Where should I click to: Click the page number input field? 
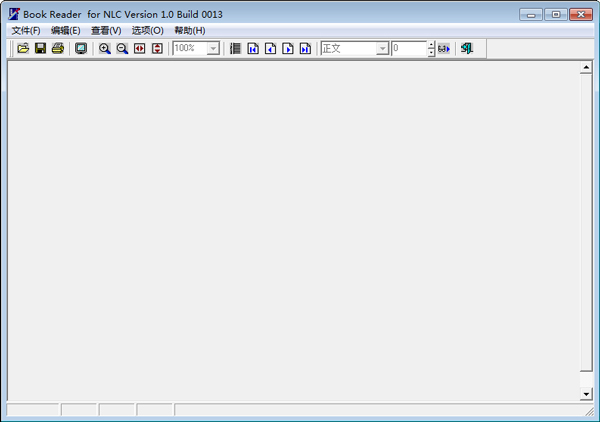click(409, 48)
